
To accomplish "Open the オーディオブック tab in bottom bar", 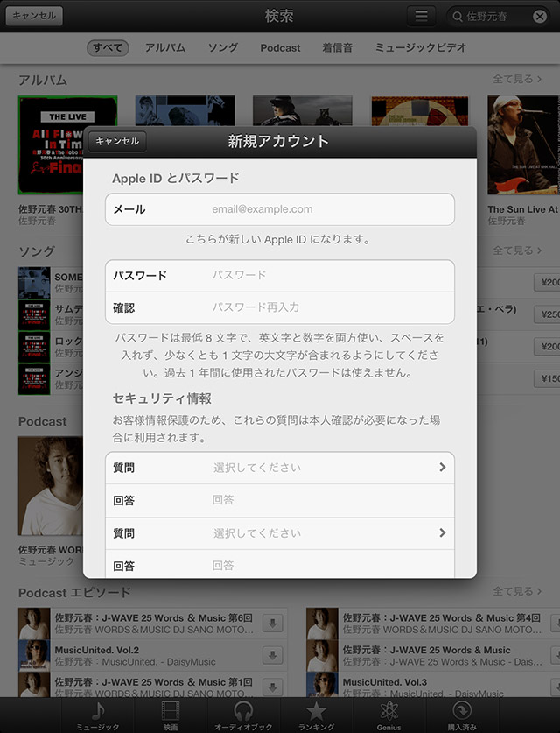I will click(243, 715).
